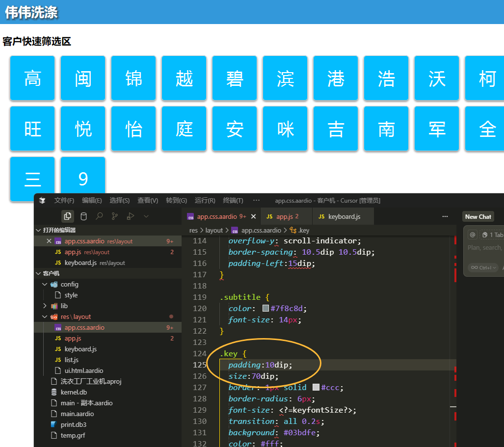
Task: Click the @ add-context icon in chat
Action: coord(473,235)
